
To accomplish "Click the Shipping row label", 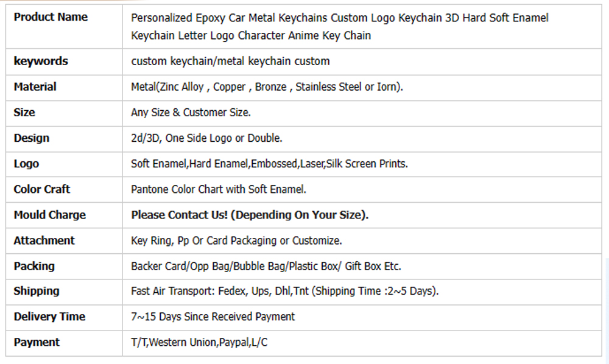I will 37,291.
